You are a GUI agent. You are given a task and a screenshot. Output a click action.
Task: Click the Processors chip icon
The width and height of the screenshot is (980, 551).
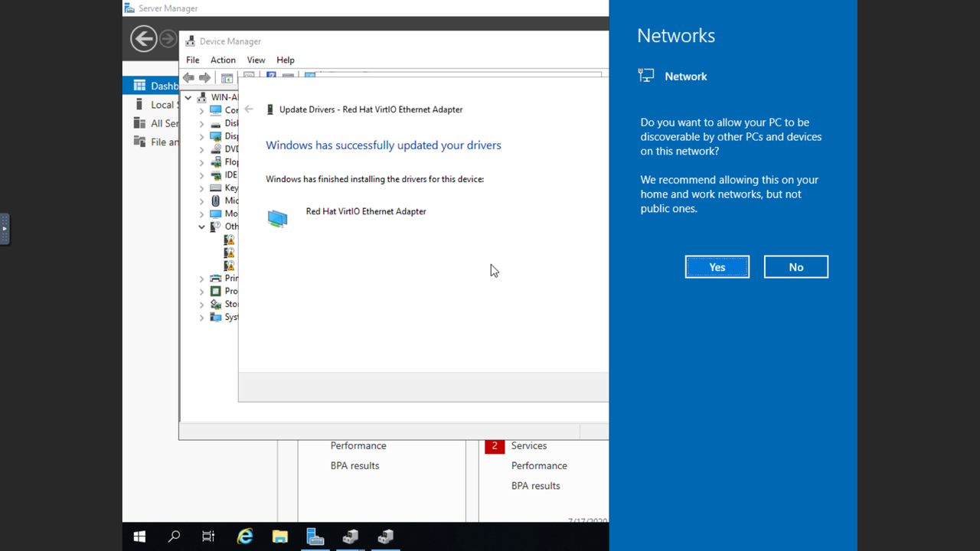(x=216, y=292)
